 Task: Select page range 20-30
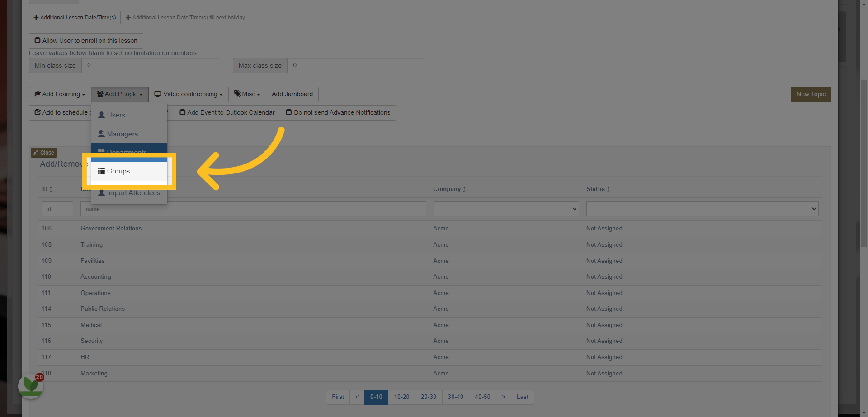429,397
